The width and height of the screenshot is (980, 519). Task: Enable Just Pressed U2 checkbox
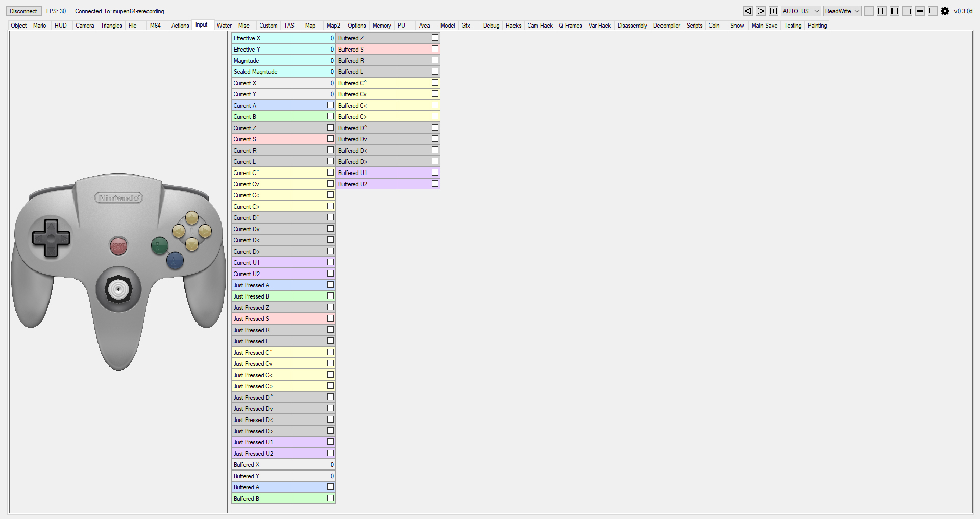[x=330, y=453]
